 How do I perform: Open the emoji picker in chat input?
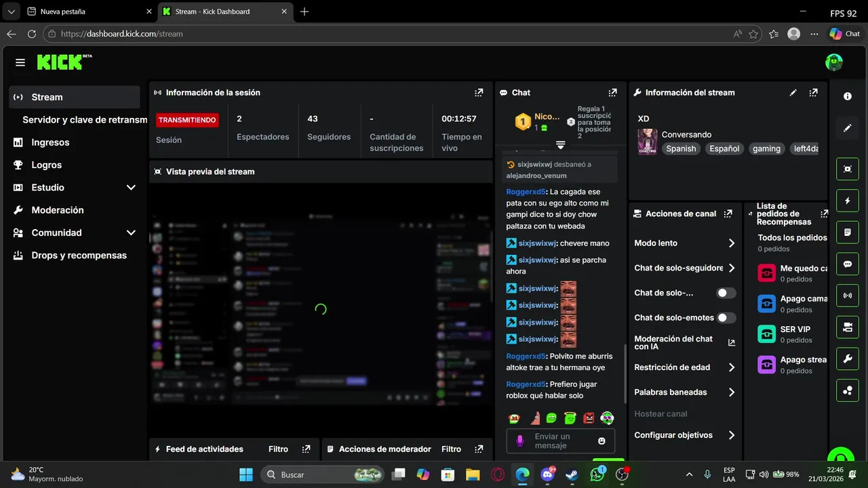point(601,441)
